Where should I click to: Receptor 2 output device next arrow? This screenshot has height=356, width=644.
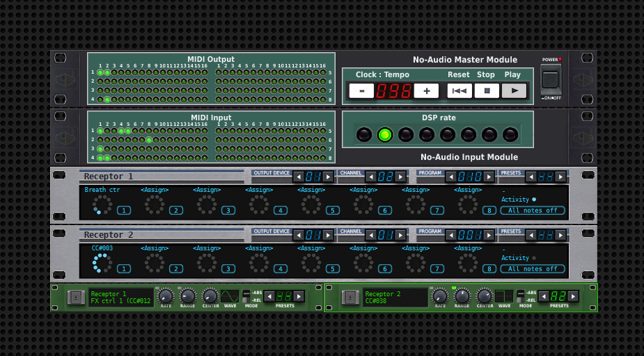coord(328,235)
